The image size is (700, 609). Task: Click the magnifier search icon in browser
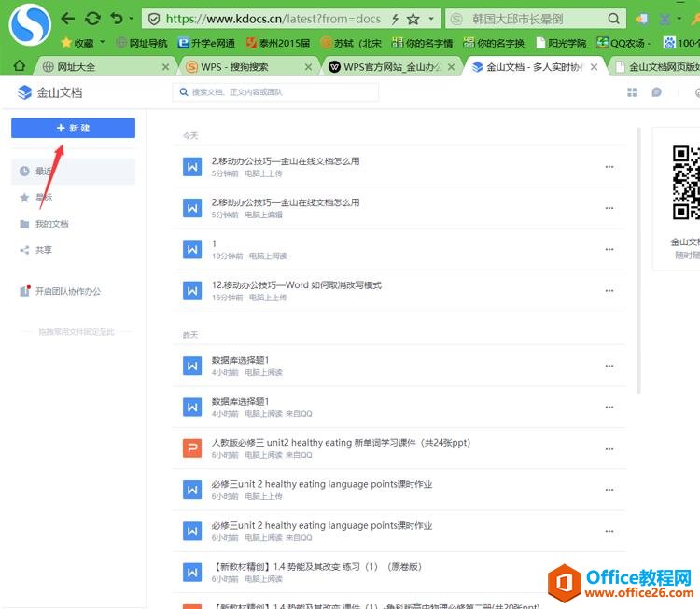(614, 19)
